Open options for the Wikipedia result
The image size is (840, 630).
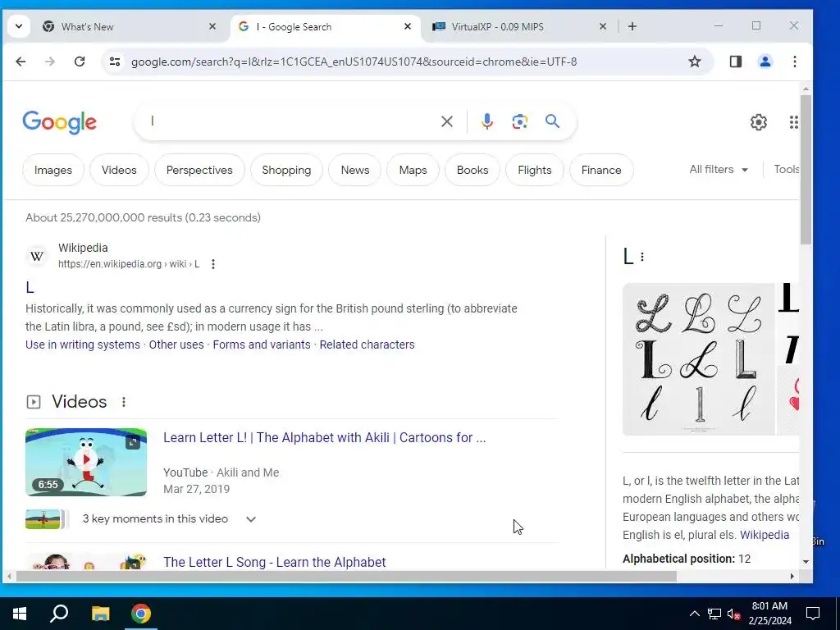(213, 264)
